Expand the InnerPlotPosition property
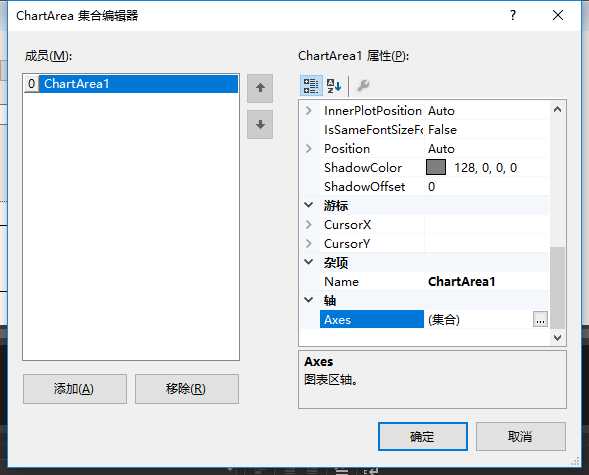The height and width of the screenshot is (475, 589). tap(309, 110)
